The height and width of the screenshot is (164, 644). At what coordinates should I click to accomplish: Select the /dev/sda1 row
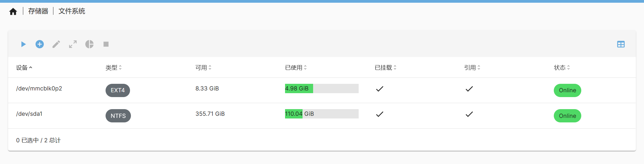pos(322,116)
